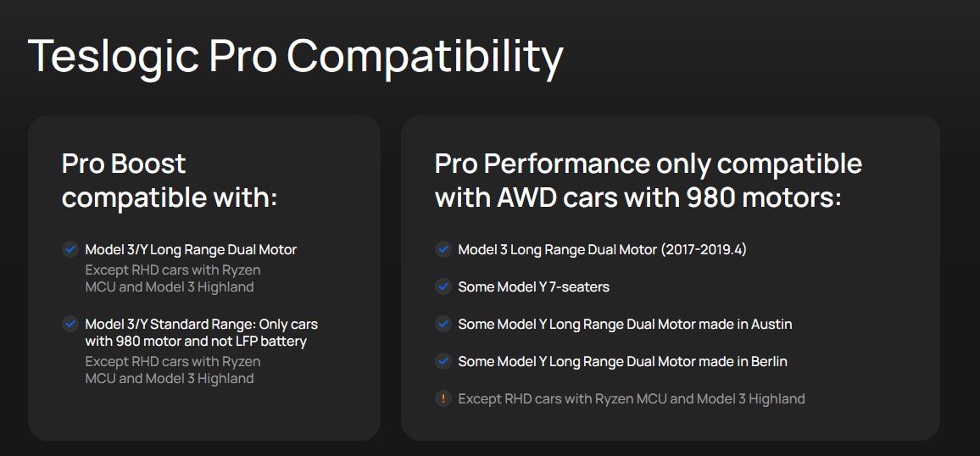Image resolution: width=980 pixels, height=456 pixels.
Task: Select the checkmark next to Some Model Y 7-seaters
Action: tap(443, 286)
